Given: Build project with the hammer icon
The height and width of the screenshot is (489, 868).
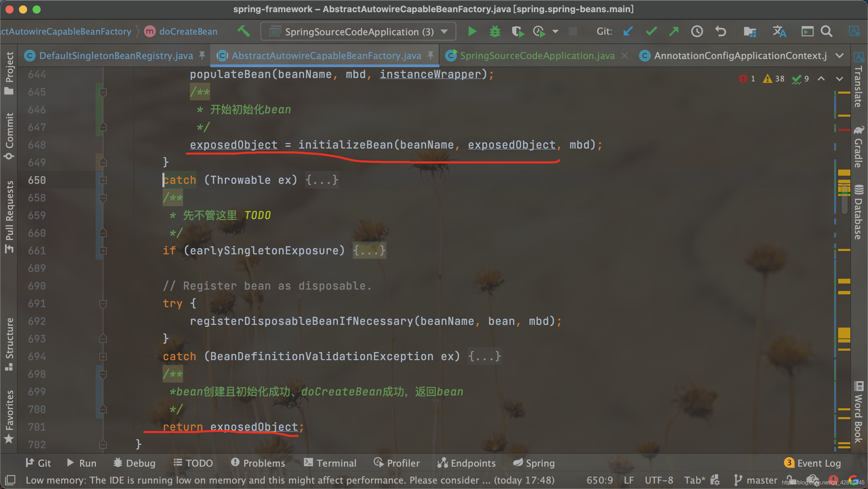Looking at the screenshot, I should click(244, 32).
